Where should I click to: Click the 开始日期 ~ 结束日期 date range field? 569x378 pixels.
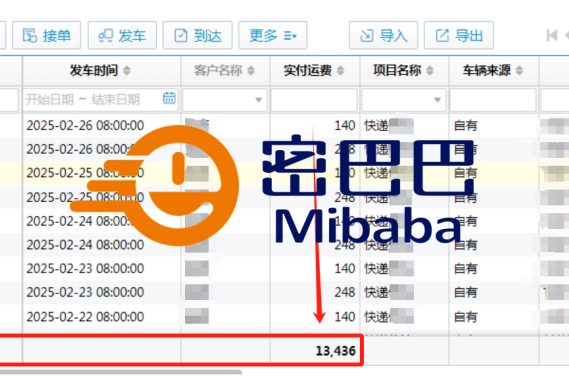tap(101, 99)
